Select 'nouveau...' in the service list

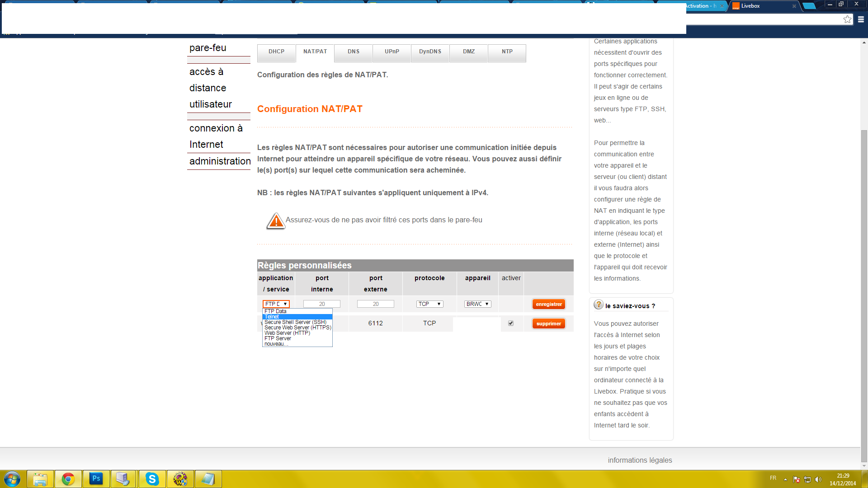tap(297, 344)
